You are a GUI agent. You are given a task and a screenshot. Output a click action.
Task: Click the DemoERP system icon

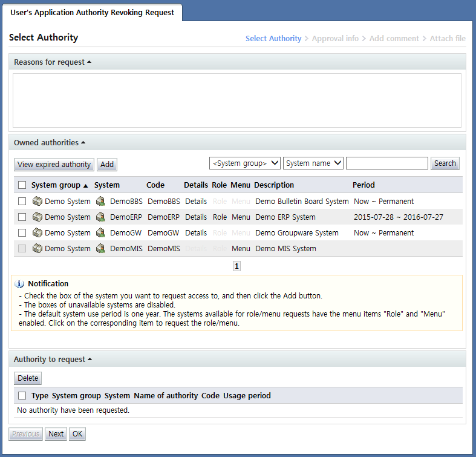pyautogui.click(x=100, y=217)
